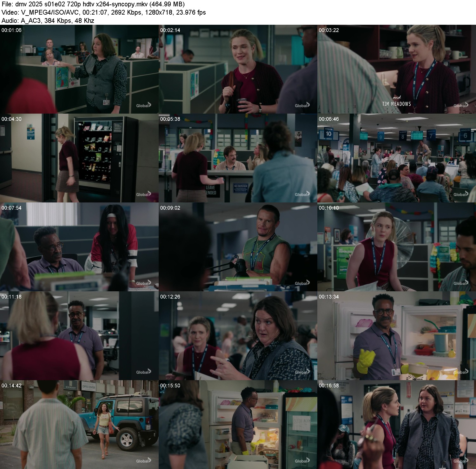Select the thumbnail stamped 00:07:54
The image size is (476, 469).
[x=79, y=247]
